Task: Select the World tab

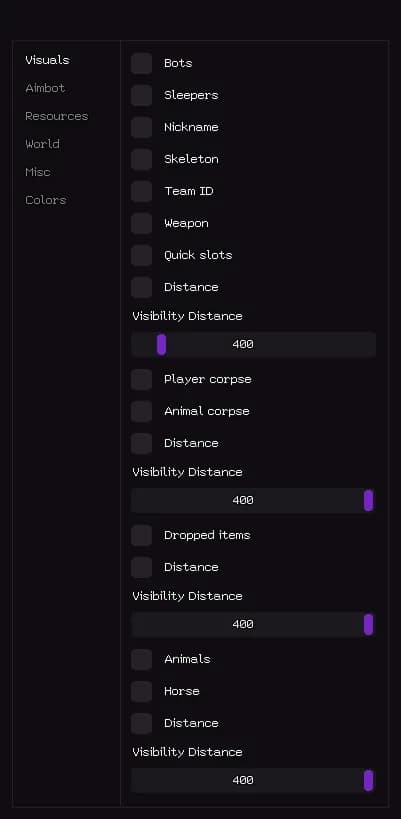Action: click(42, 144)
